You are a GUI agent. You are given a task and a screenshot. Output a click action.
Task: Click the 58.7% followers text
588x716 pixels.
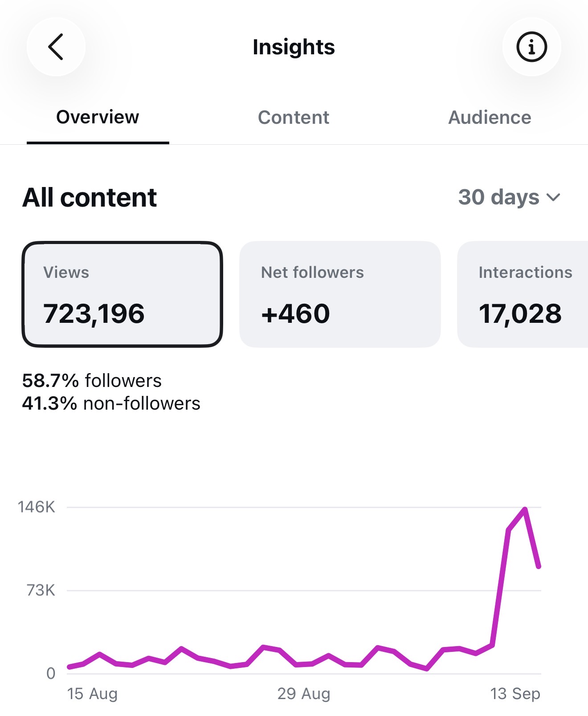click(x=92, y=381)
